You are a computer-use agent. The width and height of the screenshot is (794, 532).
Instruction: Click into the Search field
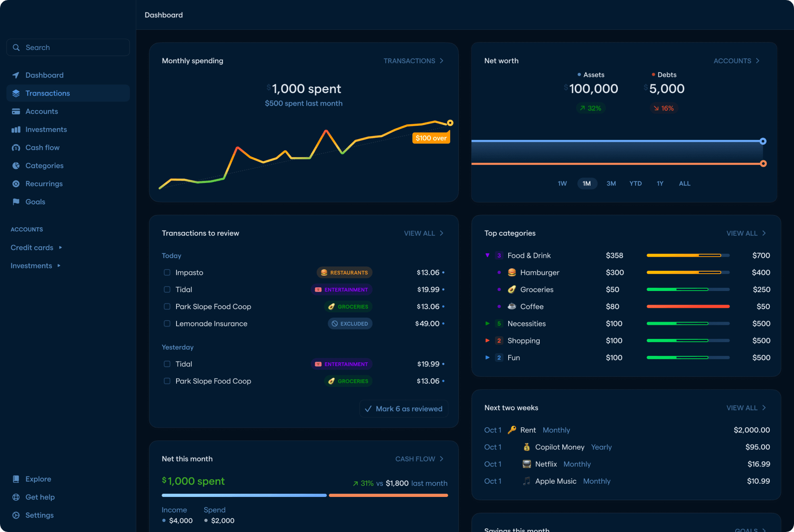(68, 48)
